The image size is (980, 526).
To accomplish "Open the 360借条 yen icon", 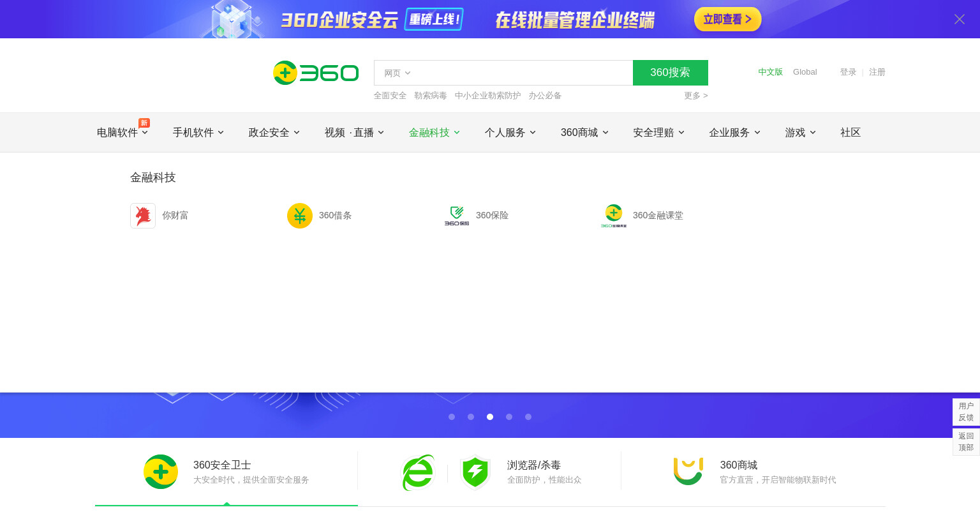I will pos(300,216).
